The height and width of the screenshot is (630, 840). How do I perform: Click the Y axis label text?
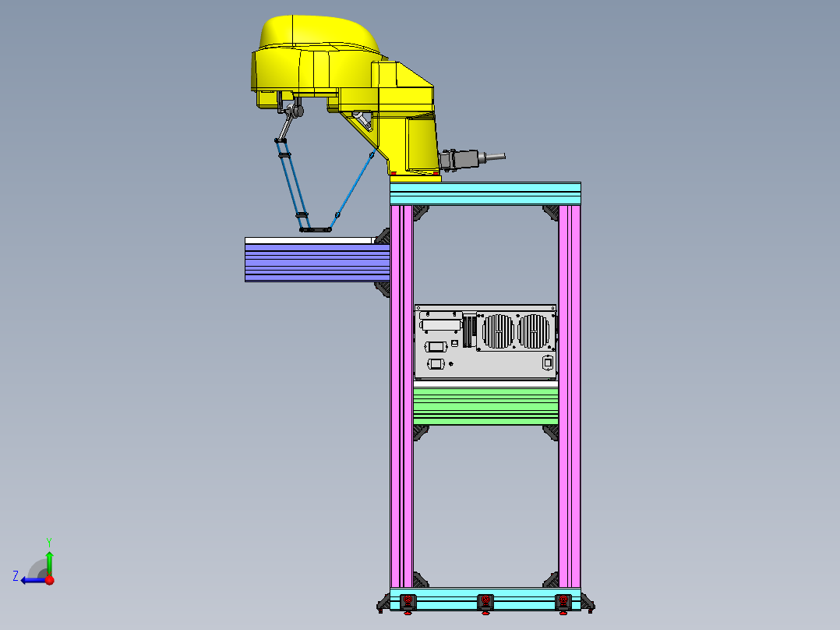click(x=50, y=540)
